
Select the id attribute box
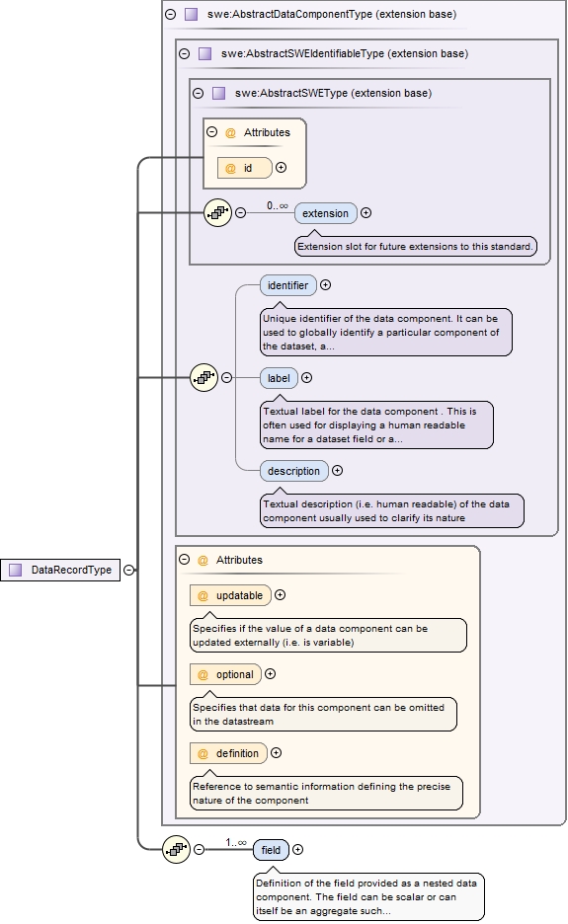tap(245, 168)
